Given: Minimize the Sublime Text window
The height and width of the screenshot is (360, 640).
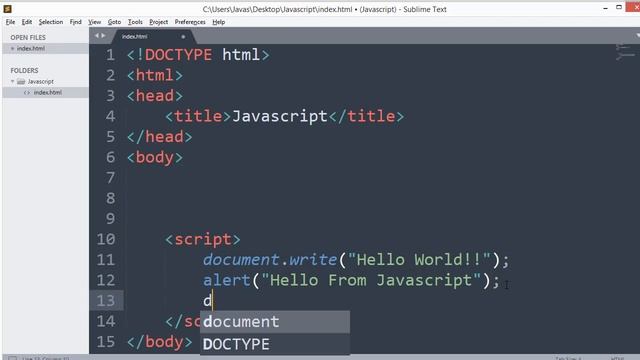Looking at the screenshot, I should click(x=605, y=8).
